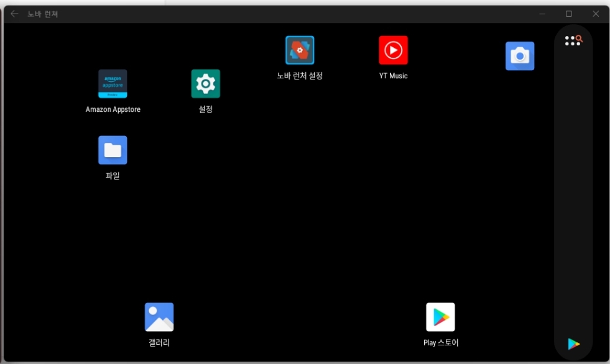Viewport: 610px width, 364px height.
Task: Click the 노바 런처 설정 label text
Action: (x=300, y=76)
